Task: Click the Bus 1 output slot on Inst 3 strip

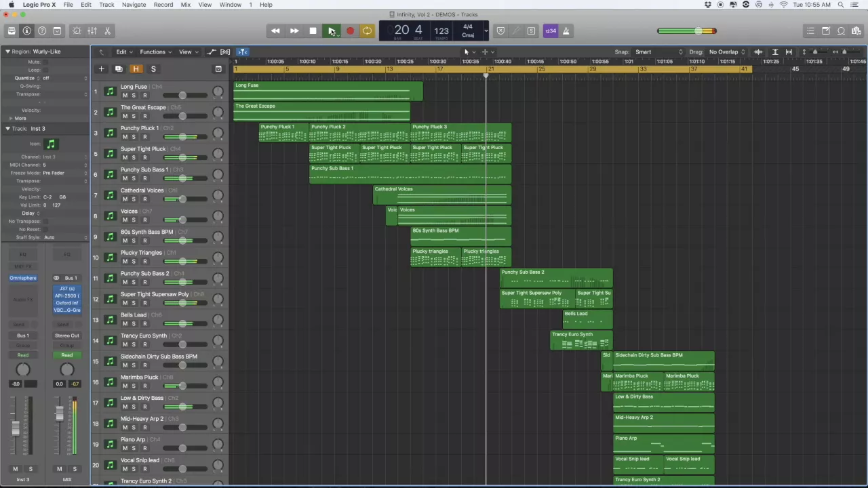Action: [x=23, y=335]
